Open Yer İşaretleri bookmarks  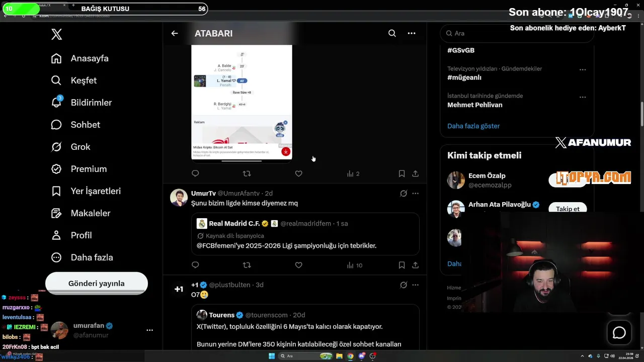click(86, 191)
